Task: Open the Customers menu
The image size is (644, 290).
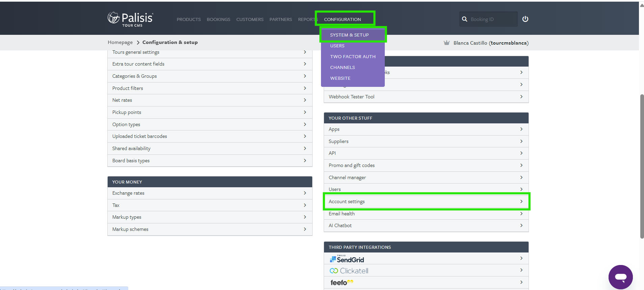Action: pos(250,20)
